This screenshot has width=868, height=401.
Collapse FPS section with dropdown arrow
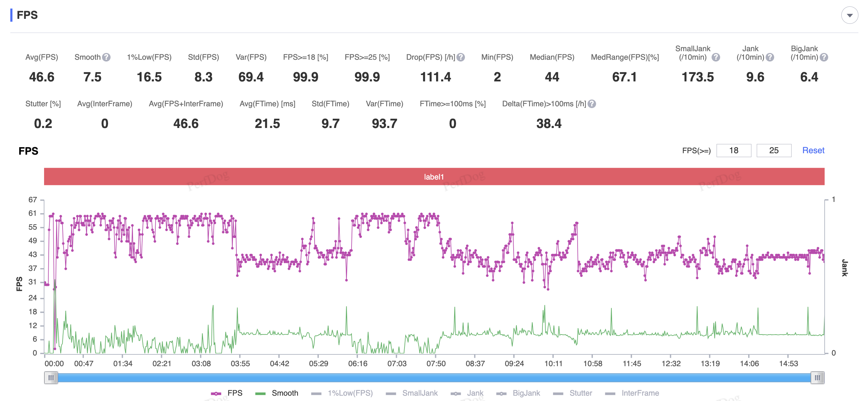click(850, 15)
